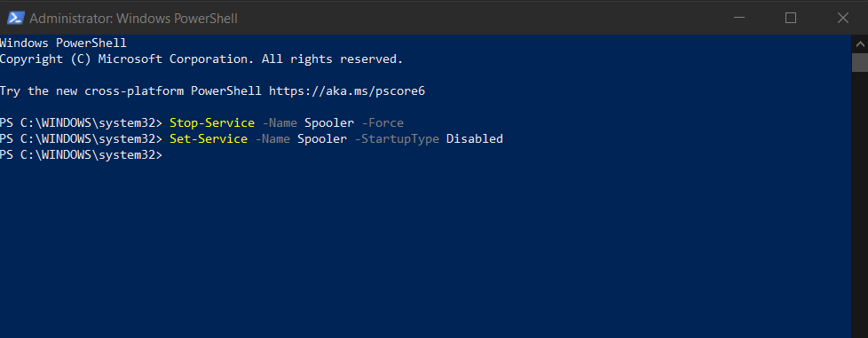Click the empty scrollbar track below thumb
The image size is (868, 338).
click(x=860, y=205)
